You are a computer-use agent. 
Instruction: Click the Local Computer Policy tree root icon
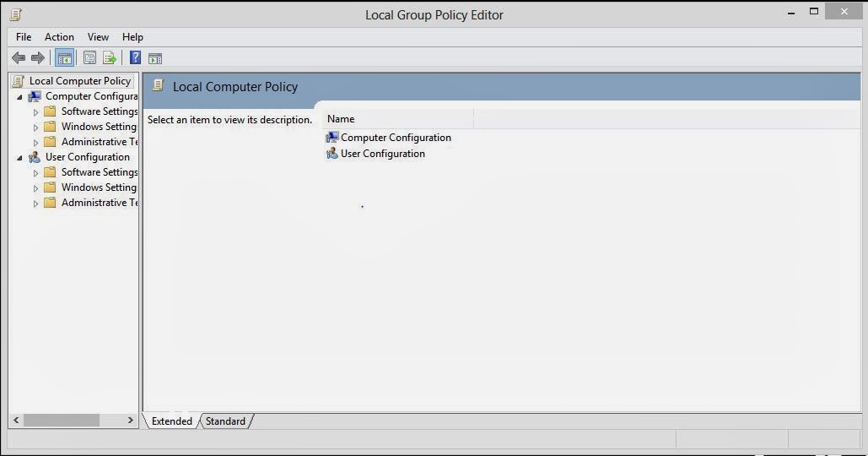pyautogui.click(x=19, y=81)
